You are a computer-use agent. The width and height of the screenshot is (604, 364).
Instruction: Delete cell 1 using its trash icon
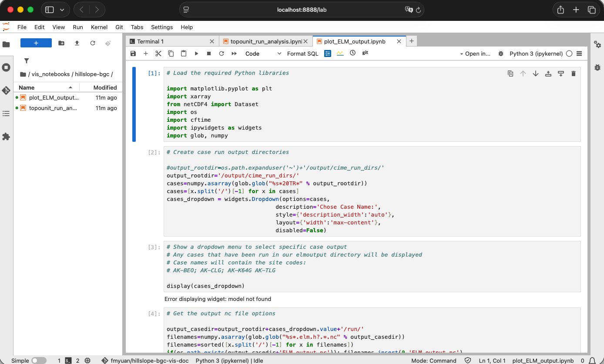click(x=574, y=73)
